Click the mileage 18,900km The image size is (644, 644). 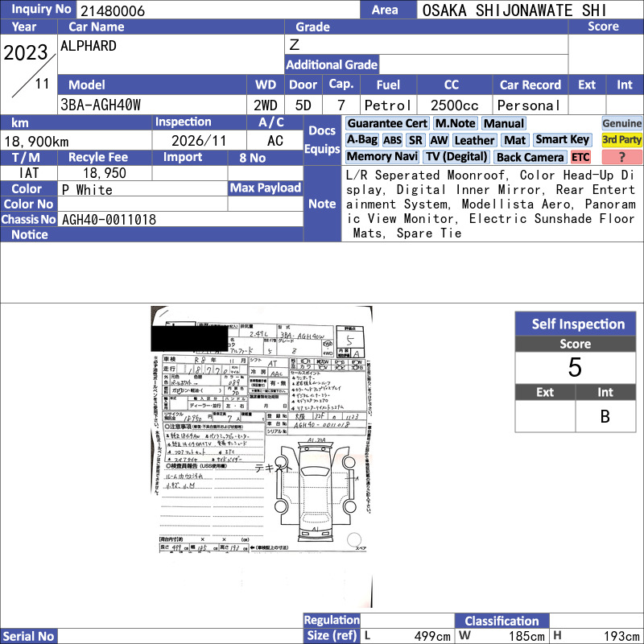tap(36, 142)
